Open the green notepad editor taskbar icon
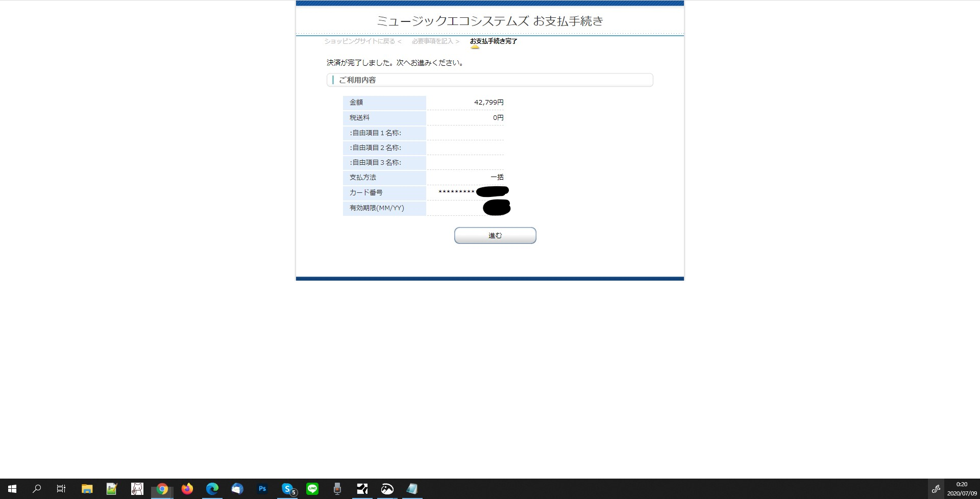The height and width of the screenshot is (499, 980). [112, 489]
